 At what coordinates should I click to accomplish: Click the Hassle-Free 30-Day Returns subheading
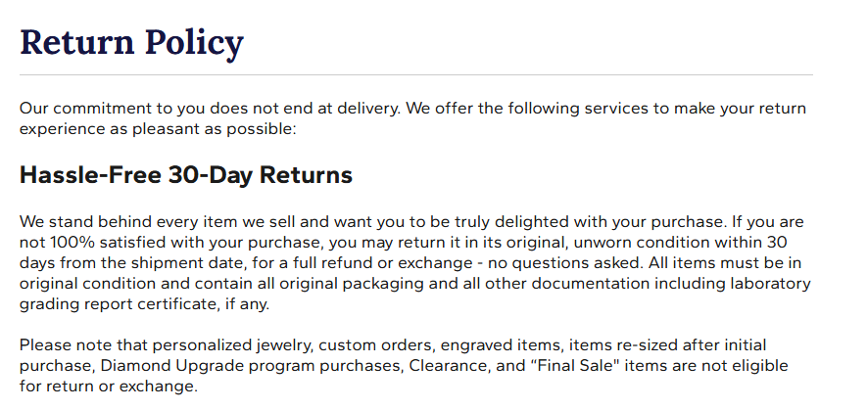click(186, 176)
